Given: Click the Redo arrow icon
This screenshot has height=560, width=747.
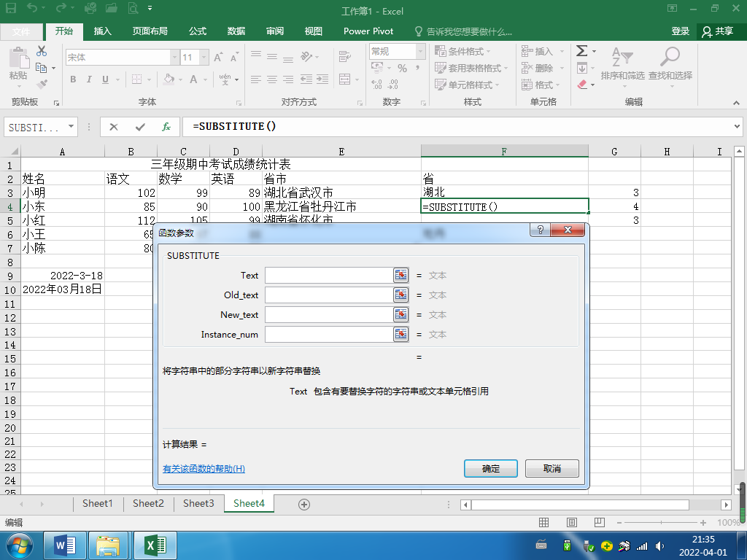Looking at the screenshot, I should [x=61, y=8].
